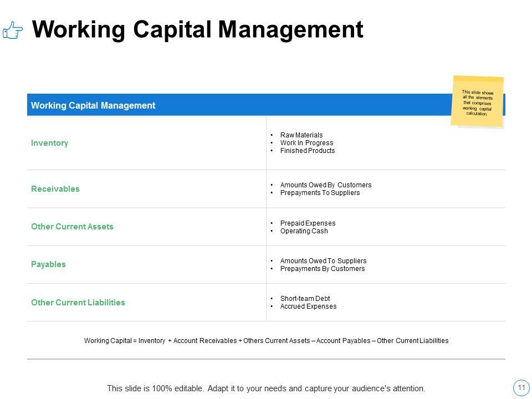The image size is (532, 399).
Task: Click the Work In Progress bullet
Action: tap(306, 143)
